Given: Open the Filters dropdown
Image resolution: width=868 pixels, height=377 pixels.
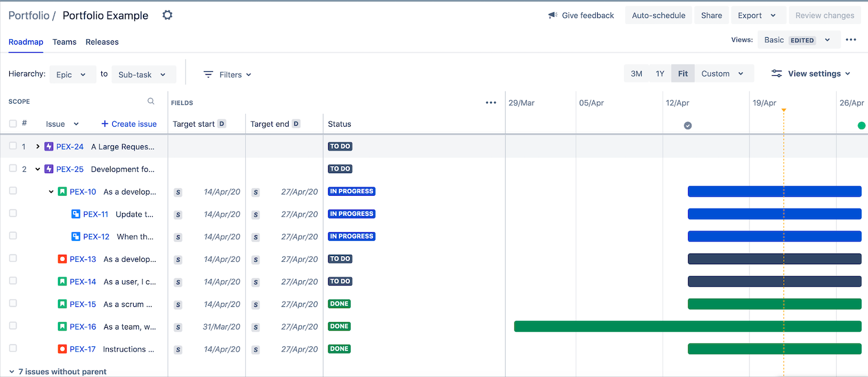Looking at the screenshot, I should click(x=228, y=75).
